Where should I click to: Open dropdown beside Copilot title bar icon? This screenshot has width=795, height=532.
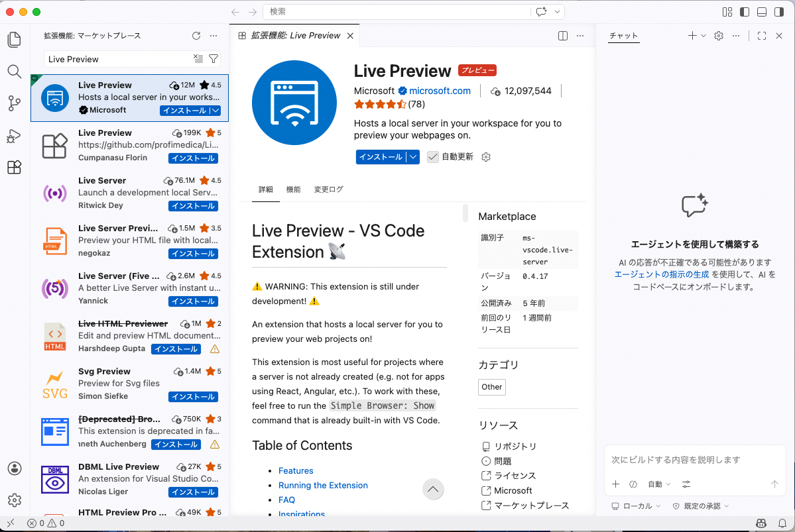tap(557, 12)
